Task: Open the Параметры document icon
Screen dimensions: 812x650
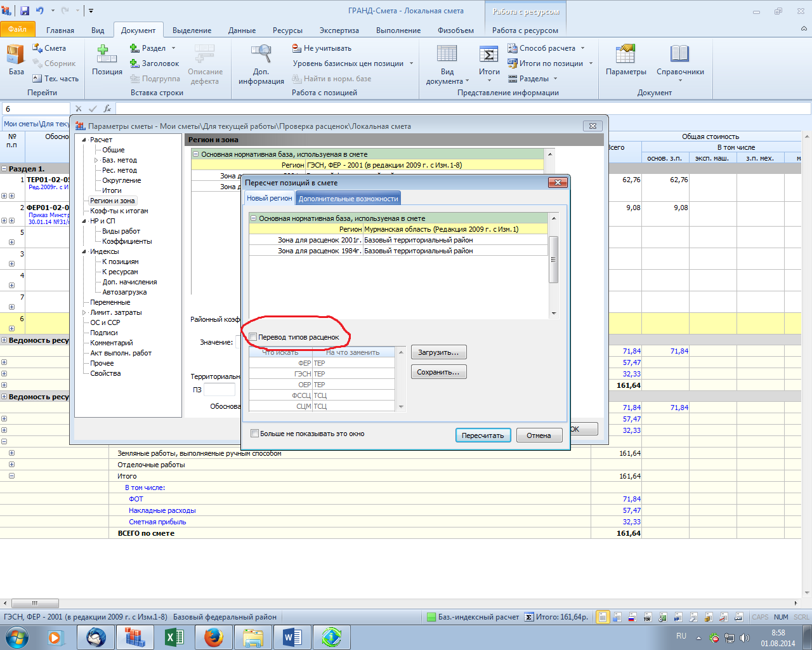Action: tap(625, 55)
